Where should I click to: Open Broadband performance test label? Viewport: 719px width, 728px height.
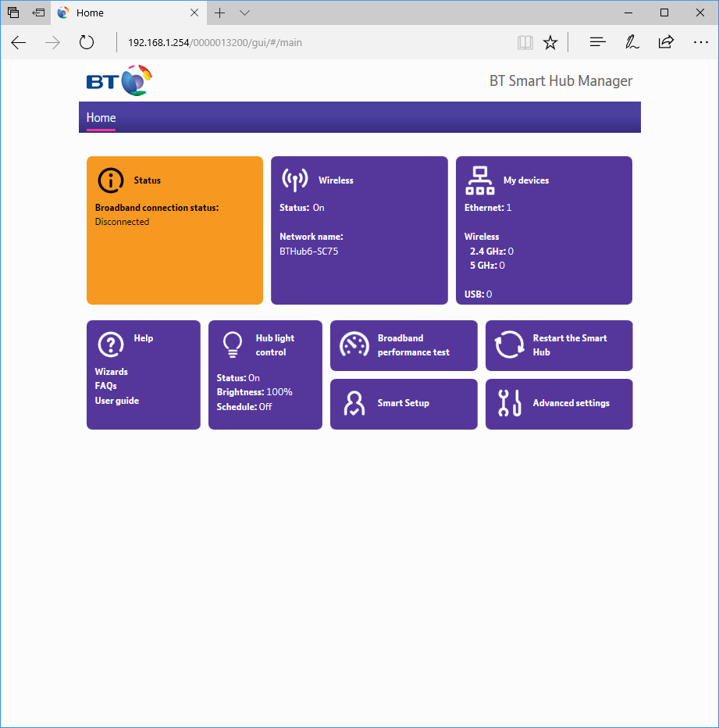coord(413,345)
